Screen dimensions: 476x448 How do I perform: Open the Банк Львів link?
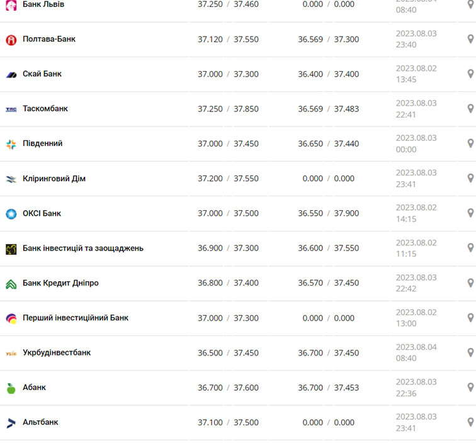43,4
